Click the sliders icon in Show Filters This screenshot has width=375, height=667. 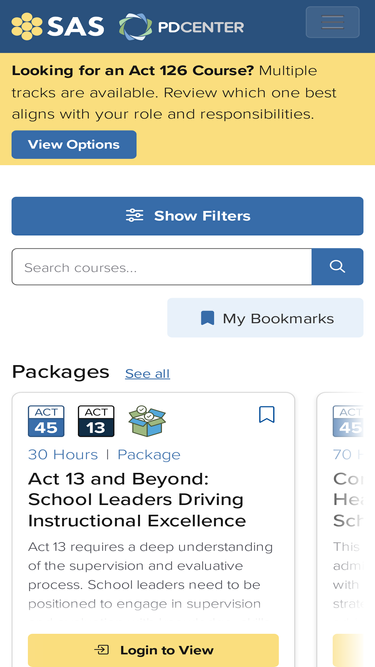point(135,216)
